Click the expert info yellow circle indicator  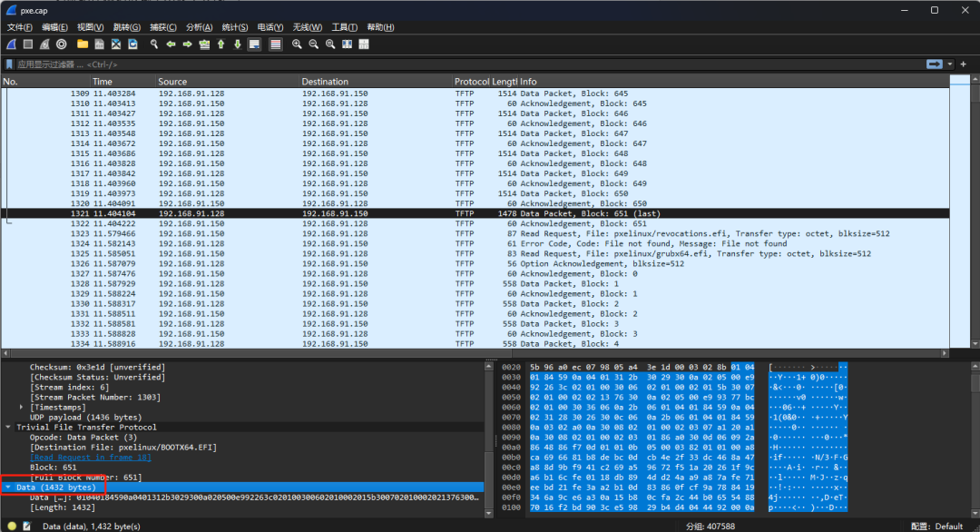(x=12, y=526)
